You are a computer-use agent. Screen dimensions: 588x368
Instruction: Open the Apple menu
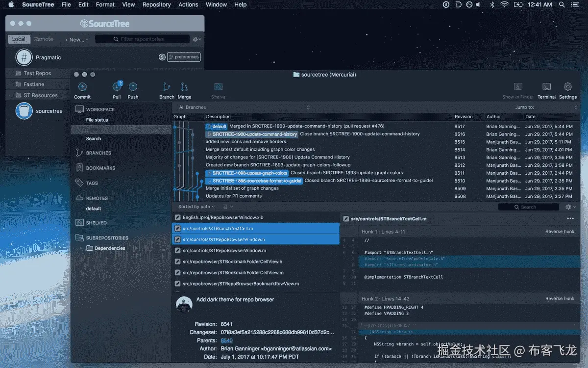(x=11, y=4)
